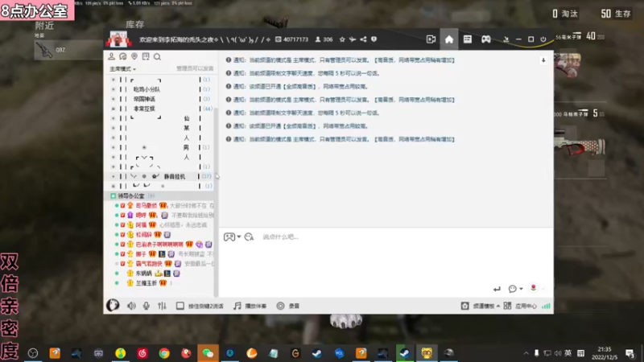Open highlighted Steam icon in the taskbar
Viewport: 644px width, 362px height.
(x=405, y=353)
